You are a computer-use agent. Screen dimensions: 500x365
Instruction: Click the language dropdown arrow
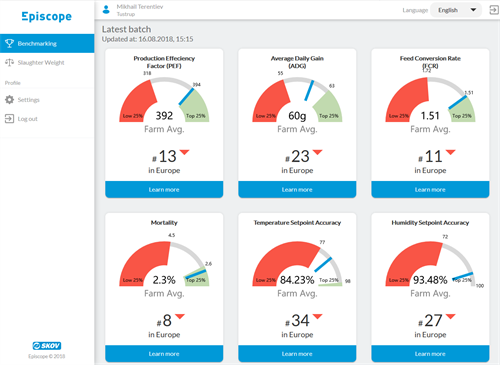[x=473, y=10]
